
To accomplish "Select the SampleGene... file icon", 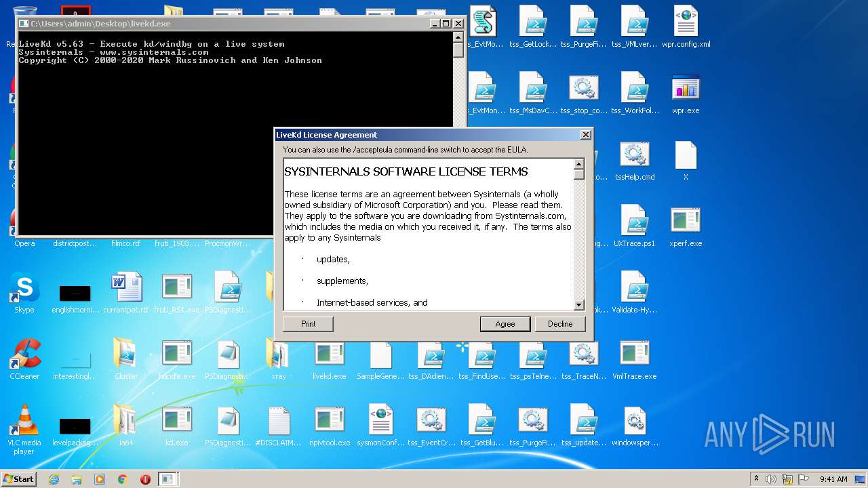I will coord(380,360).
